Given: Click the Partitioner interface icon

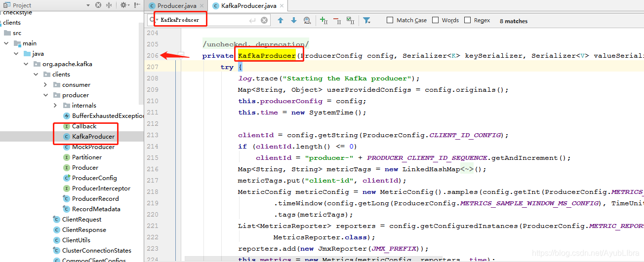Looking at the screenshot, I should (x=67, y=157).
